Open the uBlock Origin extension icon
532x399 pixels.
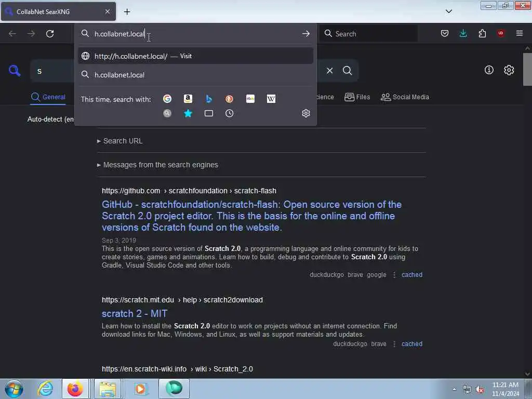pos(501,33)
